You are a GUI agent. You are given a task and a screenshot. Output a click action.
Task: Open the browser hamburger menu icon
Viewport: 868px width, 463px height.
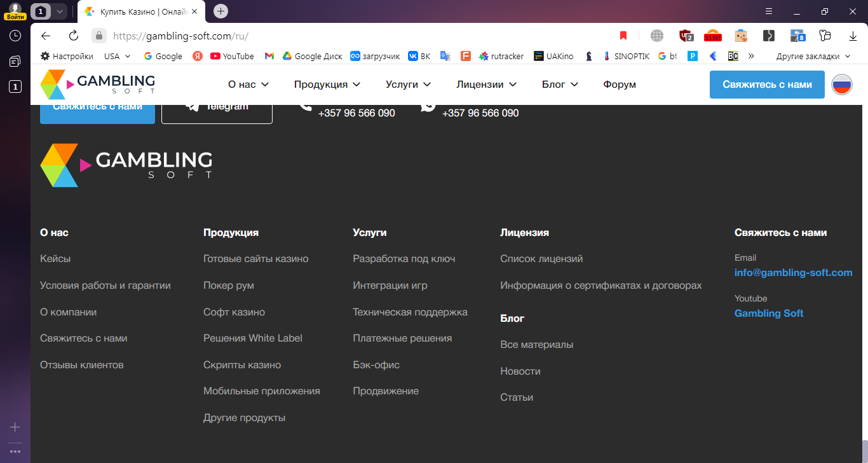[x=768, y=11]
